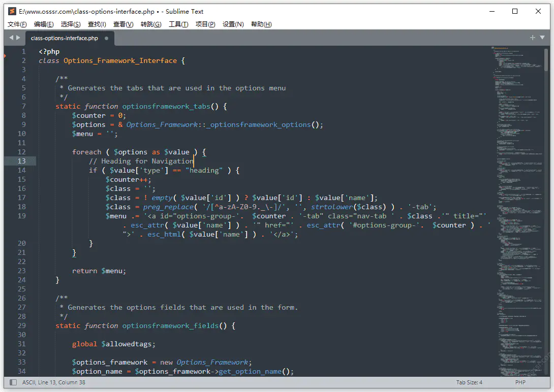Image resolution: width=554 pixels, height=392 pixels.
Task: Click class name Options_Framework_Interface
Action: pos(120,61)
